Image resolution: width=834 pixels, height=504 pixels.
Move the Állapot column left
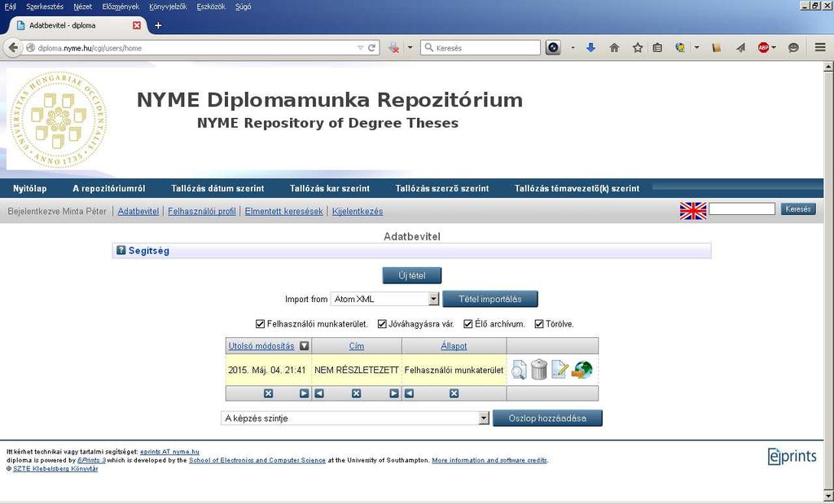point(409,393)
